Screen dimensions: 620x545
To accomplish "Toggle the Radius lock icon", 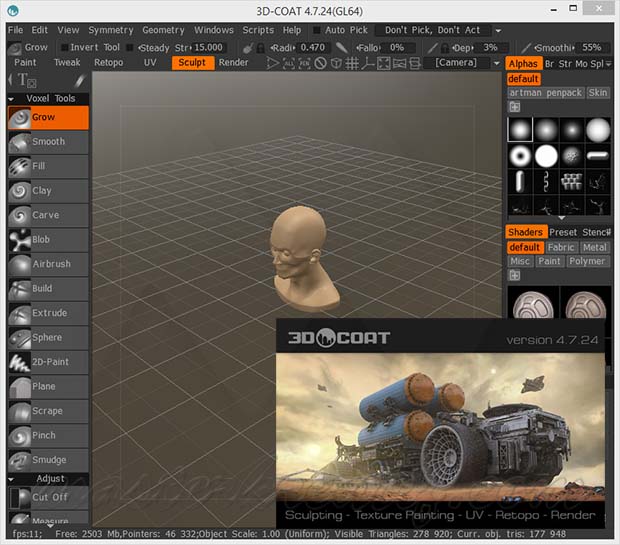I will point(260,48).
